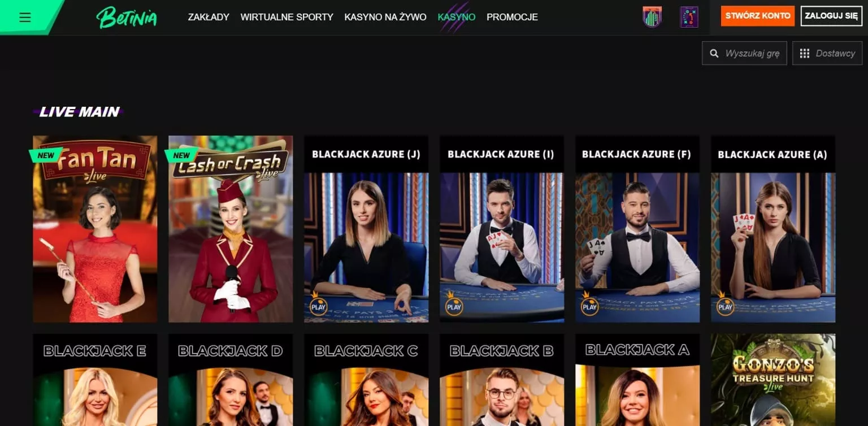Click the Stwórz konto button
The width and height of the screenshot is (868, 426).
click(758, 16)
